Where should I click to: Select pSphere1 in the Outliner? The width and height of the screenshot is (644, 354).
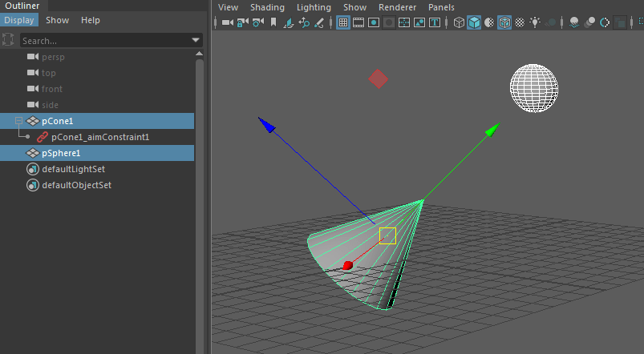(x=97, y=153)
